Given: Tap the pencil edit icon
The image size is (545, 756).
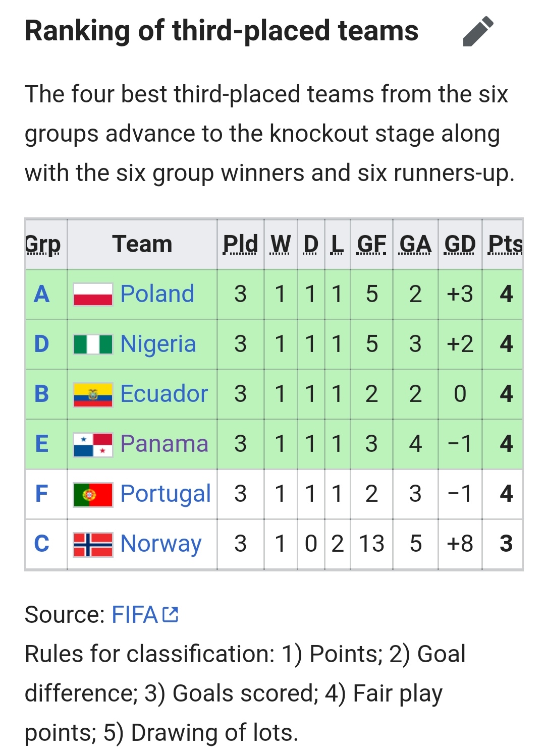Looking at the screenshot, I should click(478, 31).
